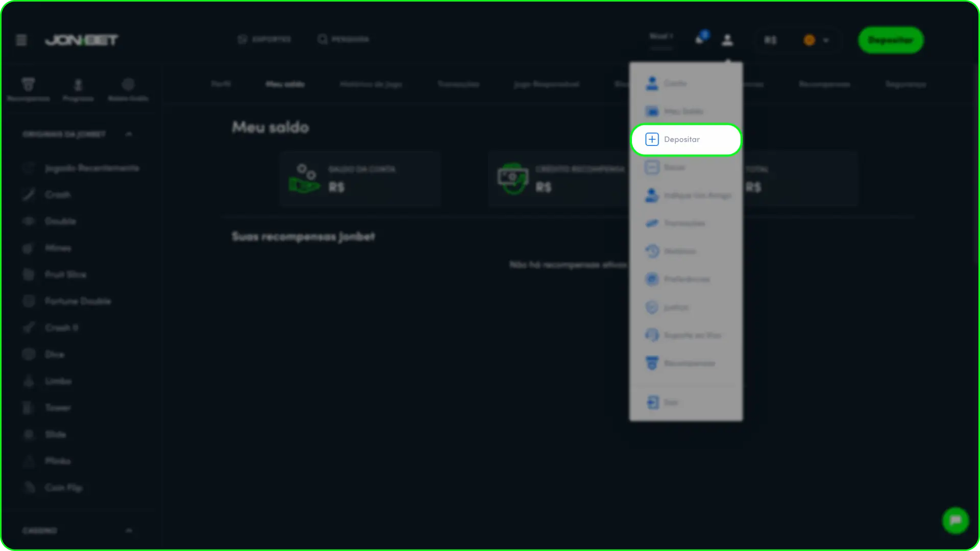The width and height of the screenshot is (980, 551).
Task: Open the Mines game in sidebar
Action: (47, 248)
